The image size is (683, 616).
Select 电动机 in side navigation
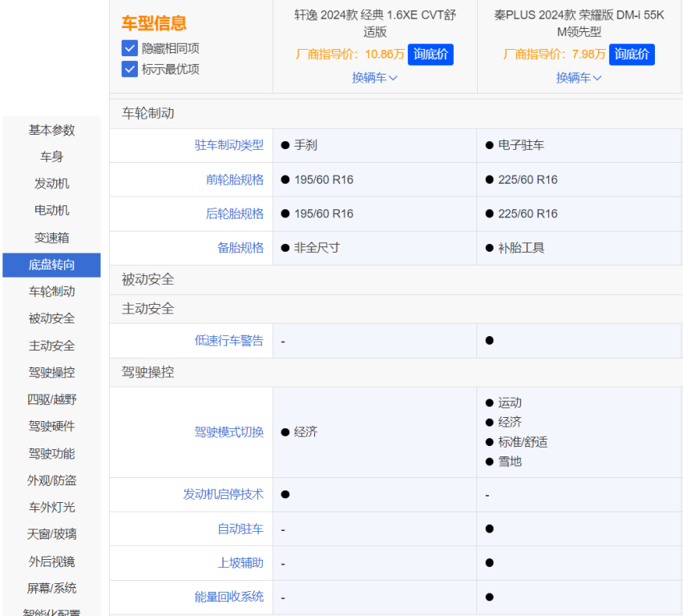pyautogui.click(x=51, y=211)
